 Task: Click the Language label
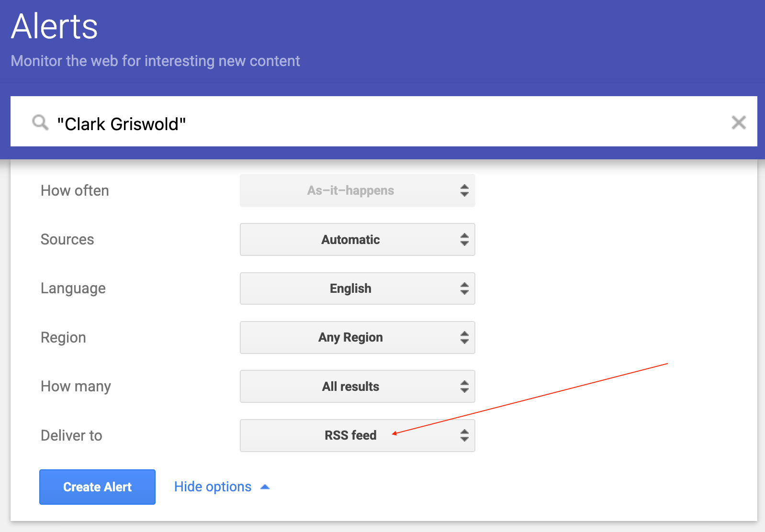pos(73,288)
